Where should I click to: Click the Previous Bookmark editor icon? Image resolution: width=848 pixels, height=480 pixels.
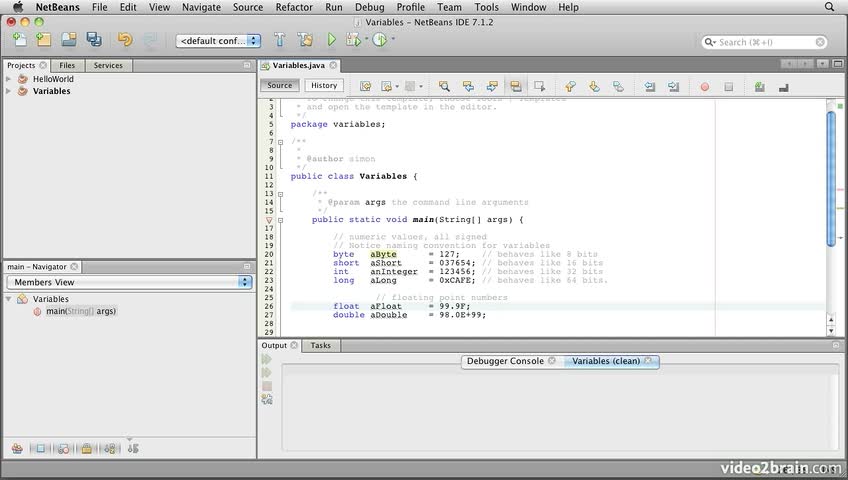[x=570, y=86]
